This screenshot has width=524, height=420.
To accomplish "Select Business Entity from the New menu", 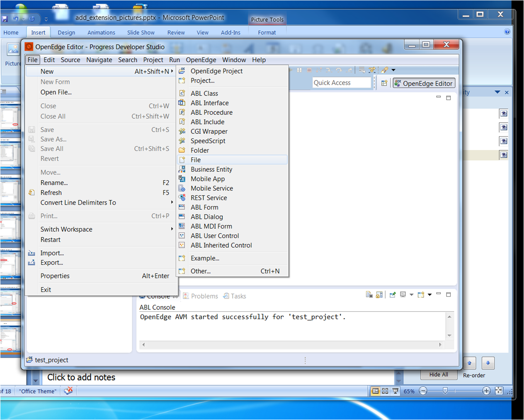I will pos(211,169).
